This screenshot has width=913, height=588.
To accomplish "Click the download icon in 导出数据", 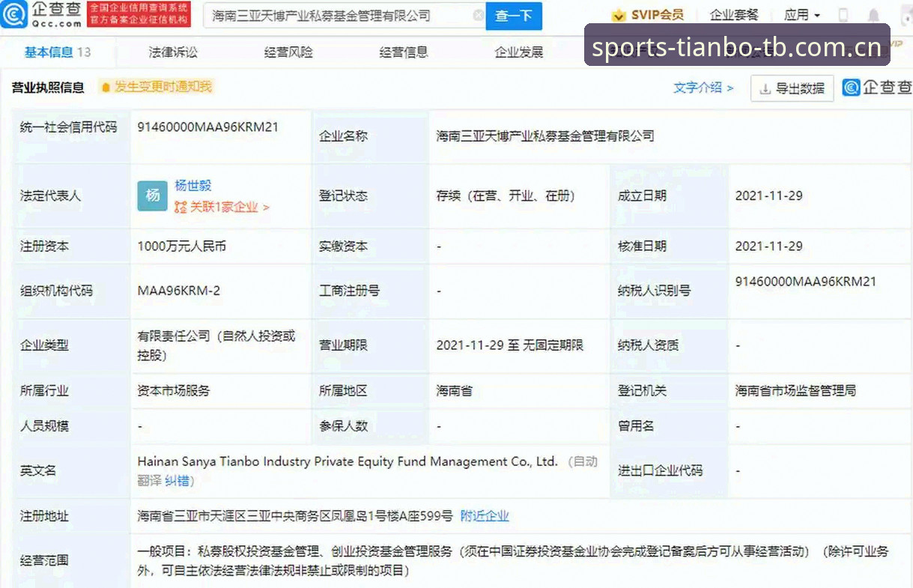I will (x=765, y=88).
